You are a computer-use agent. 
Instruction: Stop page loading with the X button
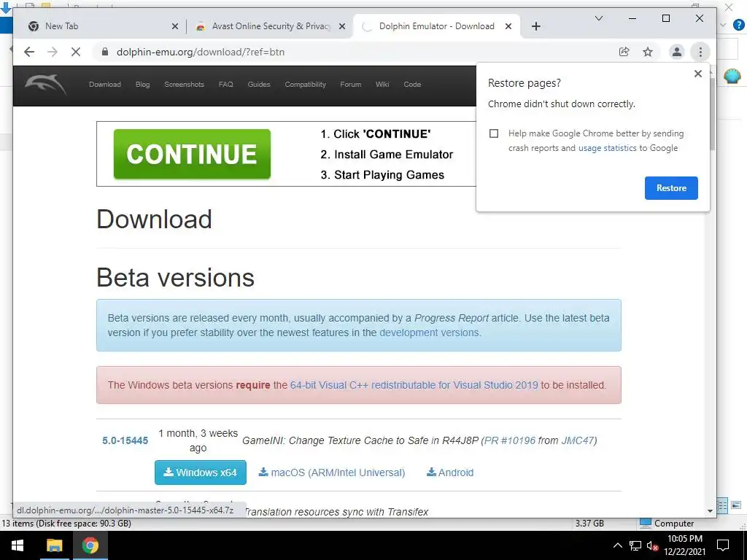point(76,52)
